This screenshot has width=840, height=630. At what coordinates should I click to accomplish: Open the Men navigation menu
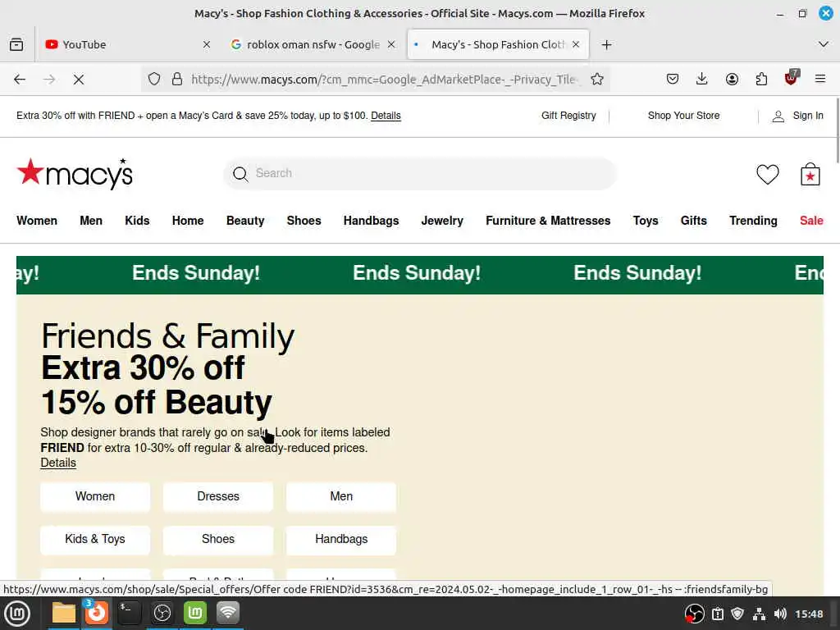tap(91, 221)
